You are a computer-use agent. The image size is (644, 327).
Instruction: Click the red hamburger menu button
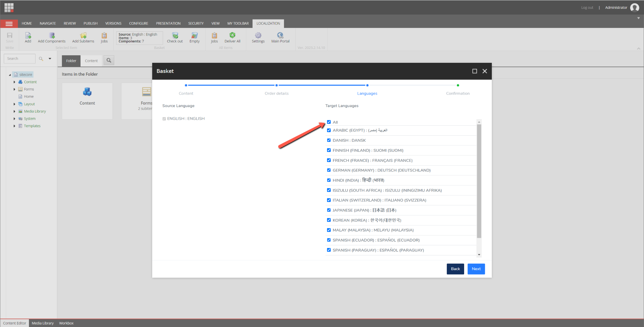[x=9, y=24]
